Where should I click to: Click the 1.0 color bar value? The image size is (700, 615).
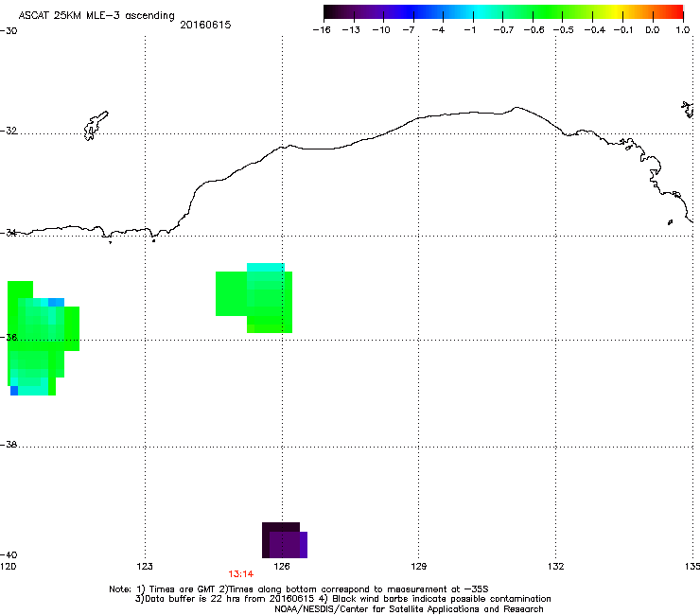pyautogui.click(x=683, y=30)
